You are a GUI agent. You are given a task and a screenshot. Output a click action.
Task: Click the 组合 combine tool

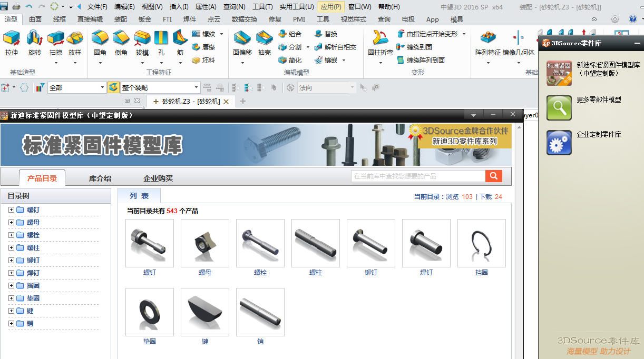point(290,34)
